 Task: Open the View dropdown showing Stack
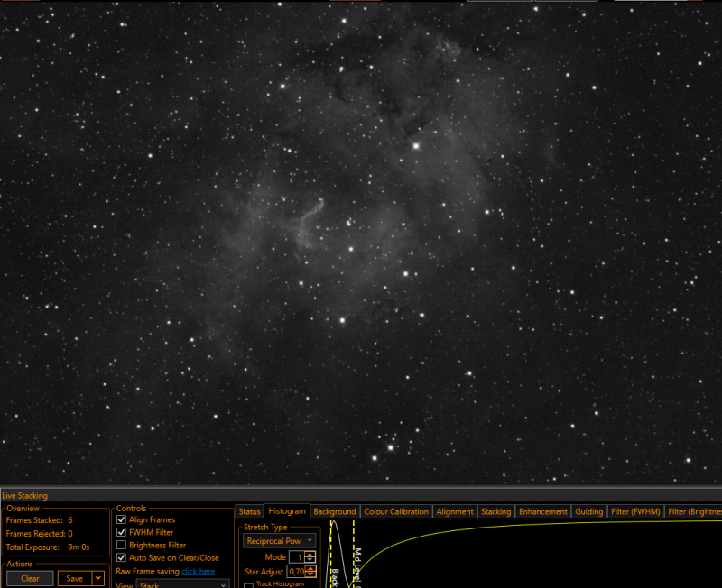[x=183, y=584]
